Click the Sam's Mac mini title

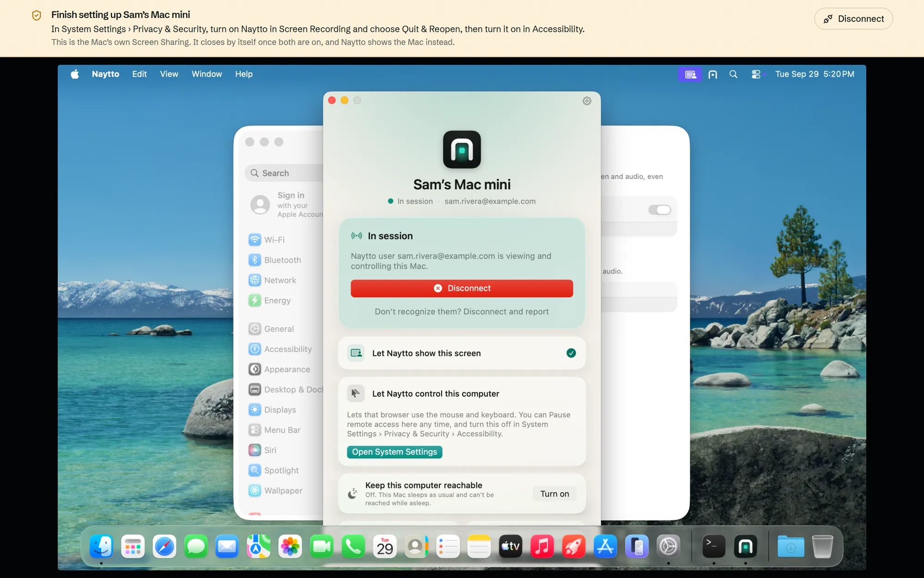[x=462, y=184]
